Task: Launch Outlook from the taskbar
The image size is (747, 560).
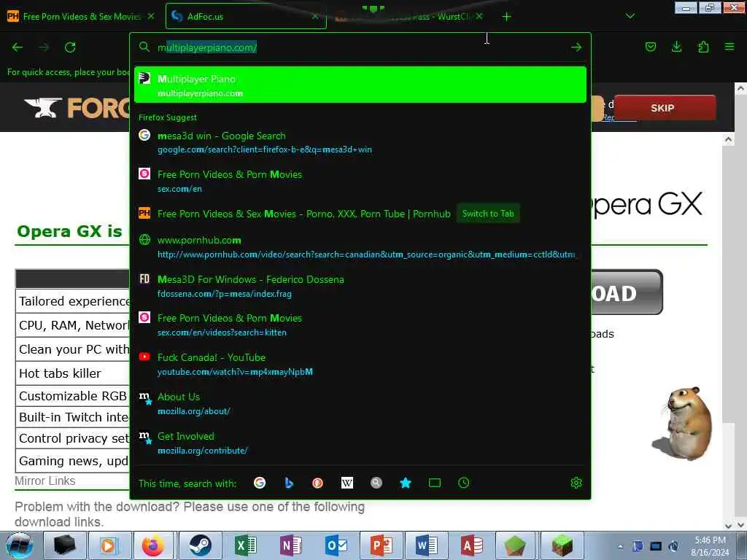Action: point(336,545)
